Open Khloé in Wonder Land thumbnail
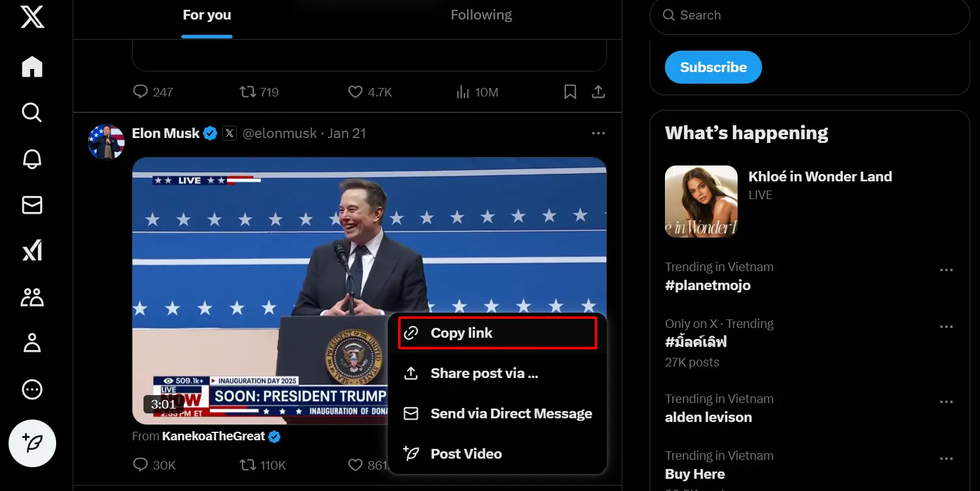Viewport: 980px width, 491px height. pos(701,202)
